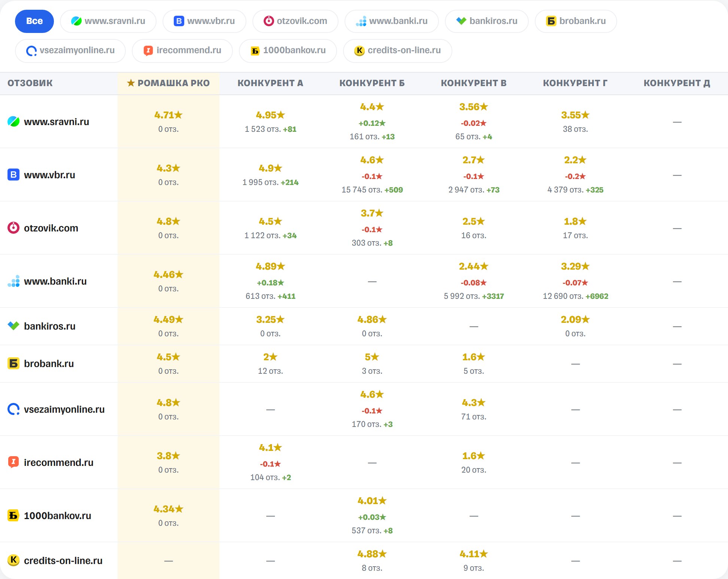728x579 pixels.
Task: Click the "КОНКУРЕНТ Д" column header
Action: pos(677,83)
